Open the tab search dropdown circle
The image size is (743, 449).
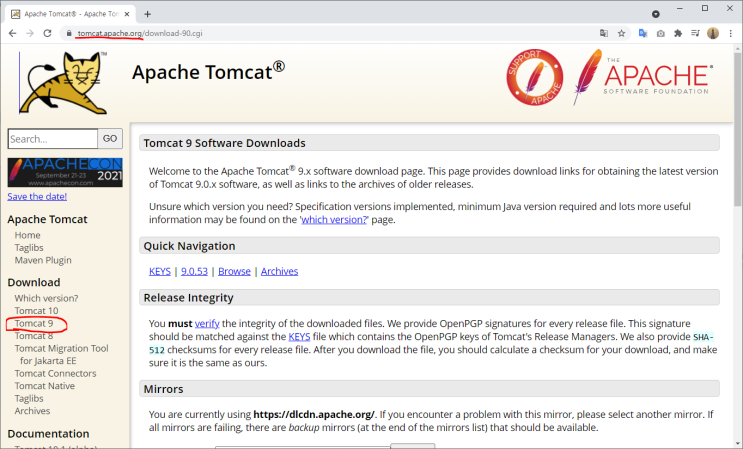[656, 14]
